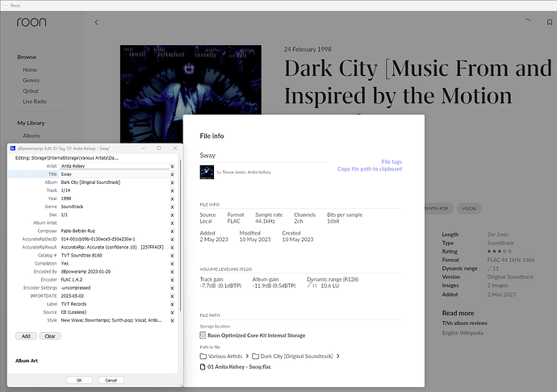Open the English Wikipedia link
The height and width of the screenshot is (392, 557).
point(463,332)
